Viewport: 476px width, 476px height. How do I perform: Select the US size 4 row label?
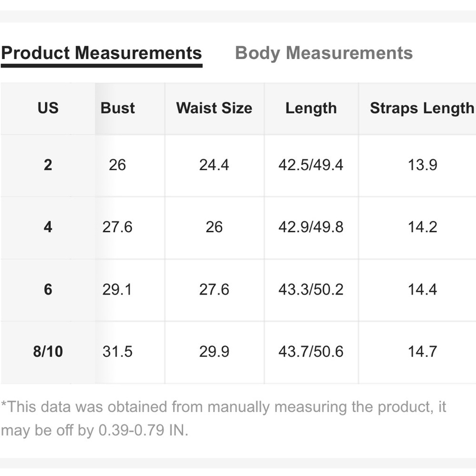(x=48, y=227)
